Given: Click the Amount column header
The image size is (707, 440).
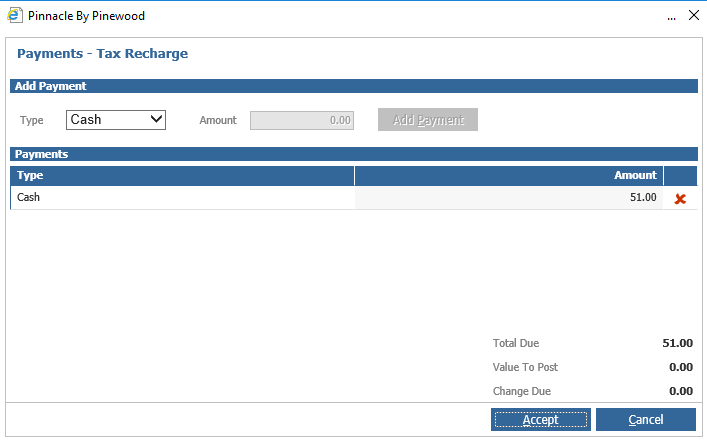Looking at the screenshot, I should [509, 175].
